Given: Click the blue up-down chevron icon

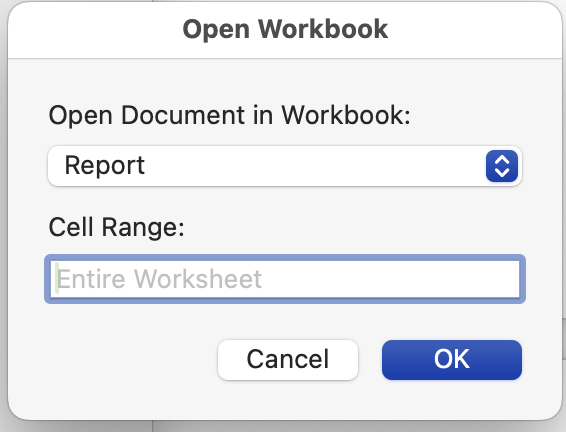Looking at the screenshot, I should [502, 166].
